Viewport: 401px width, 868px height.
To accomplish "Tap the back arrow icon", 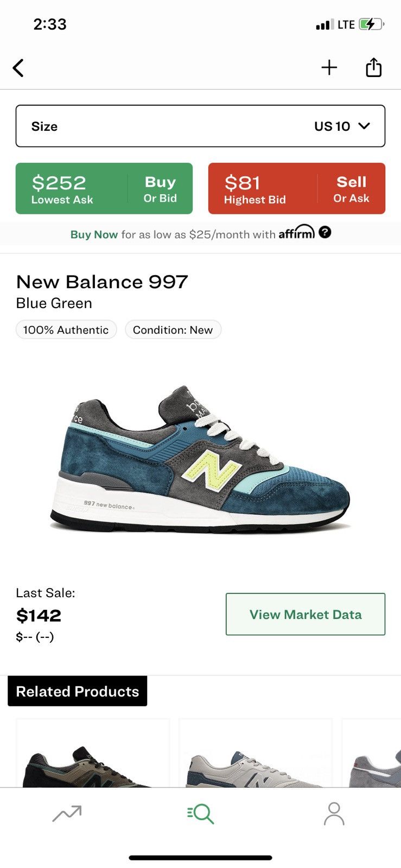I will tap(18, 68).
